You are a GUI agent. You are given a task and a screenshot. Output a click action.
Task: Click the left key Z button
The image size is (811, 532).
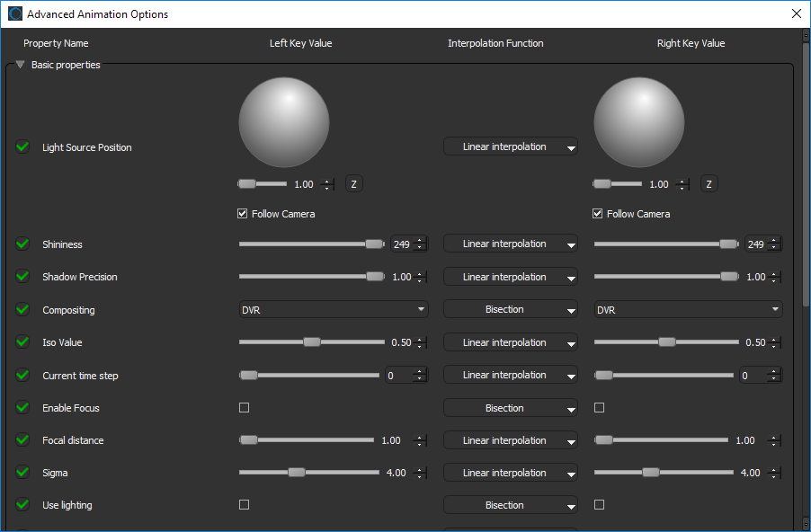(354, 184)
